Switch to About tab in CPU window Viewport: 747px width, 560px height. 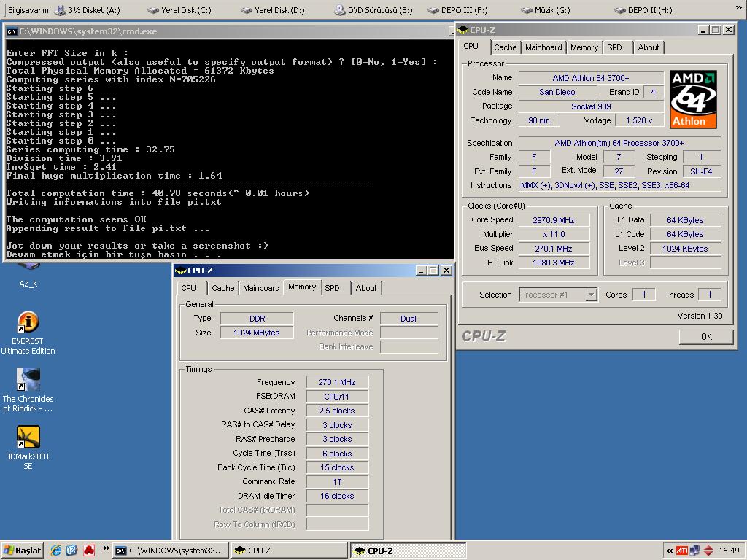(x=649, y=47)
